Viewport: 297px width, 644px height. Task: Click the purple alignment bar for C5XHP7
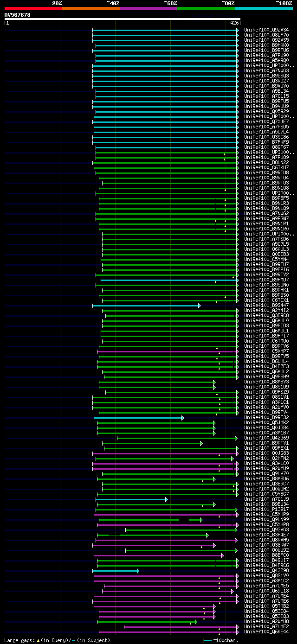168,351
